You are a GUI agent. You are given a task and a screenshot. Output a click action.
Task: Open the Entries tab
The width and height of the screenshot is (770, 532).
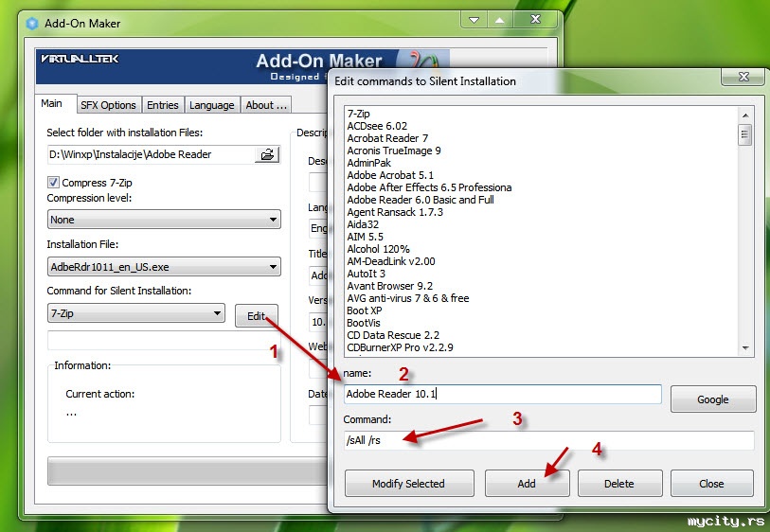click(x=163, y=105)
